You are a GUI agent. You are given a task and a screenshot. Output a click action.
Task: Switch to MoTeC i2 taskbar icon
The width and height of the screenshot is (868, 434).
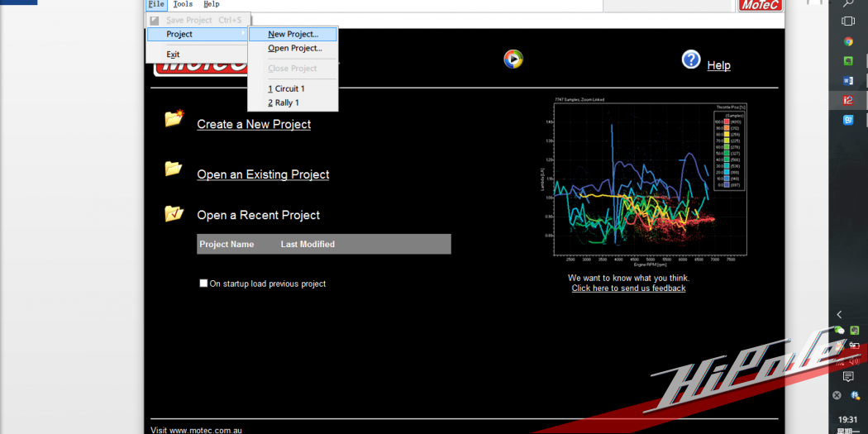(848, 100)
